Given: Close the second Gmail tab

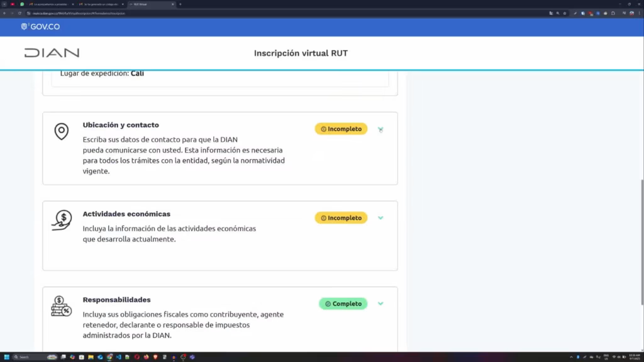Looking at the screenshot, I should click(x=123, y=4).
